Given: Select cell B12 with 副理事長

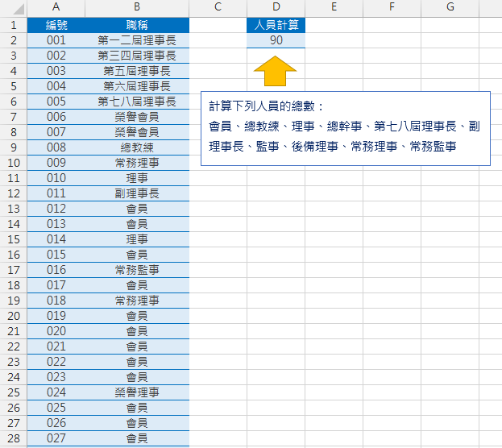Looking at the screenshot, I should pos(137,193).
